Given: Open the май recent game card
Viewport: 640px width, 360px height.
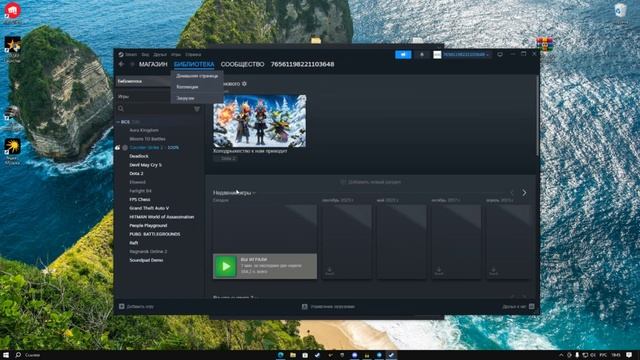Looking at the screenshot, I should click(x=402, y=242).
